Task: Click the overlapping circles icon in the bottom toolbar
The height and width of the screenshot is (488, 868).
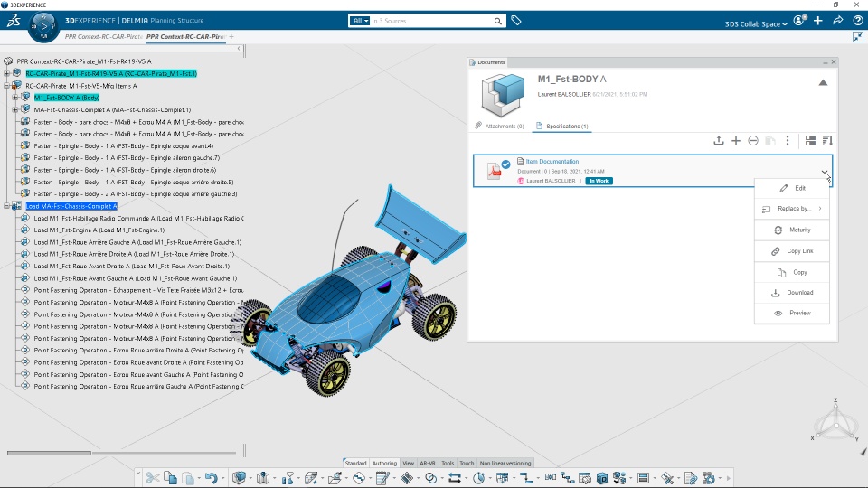Action: (430, 477)
